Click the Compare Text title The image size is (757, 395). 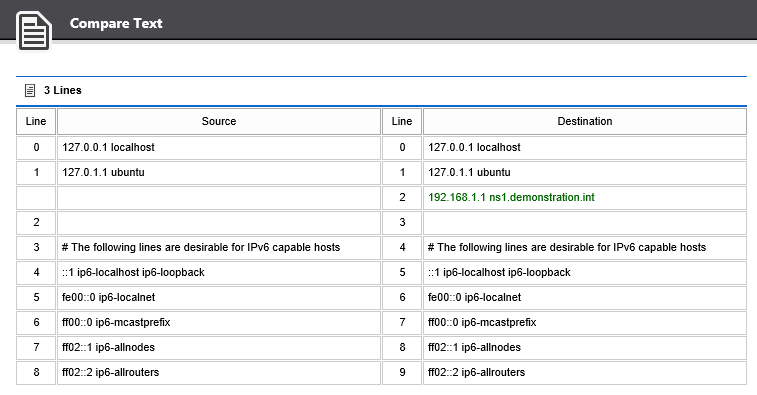click(116, 23)
